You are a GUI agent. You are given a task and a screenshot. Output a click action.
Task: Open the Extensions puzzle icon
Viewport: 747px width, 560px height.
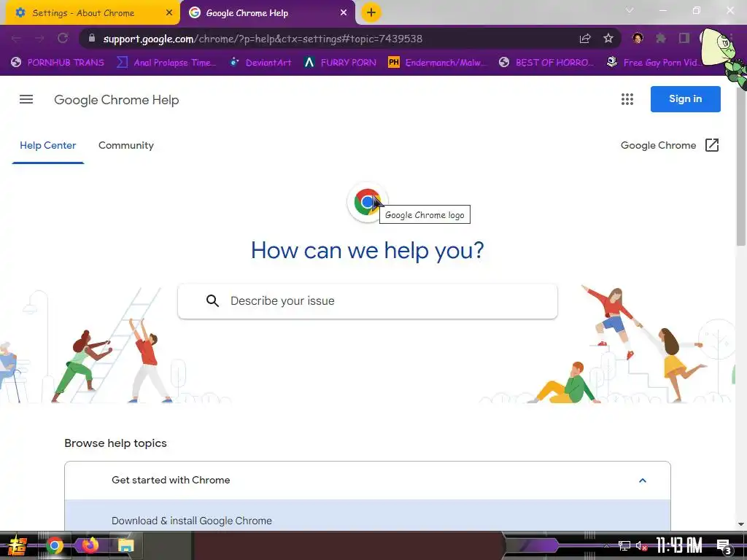click(x=661, y=38)
